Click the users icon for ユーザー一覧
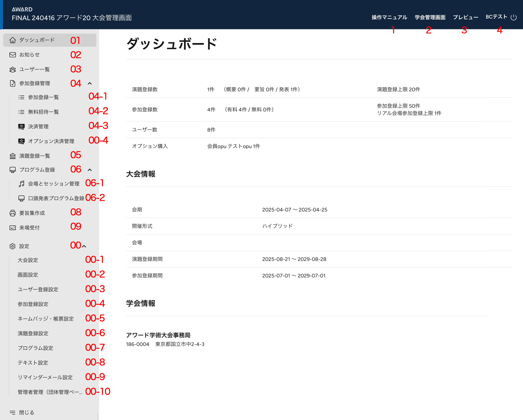 click(x=13, y=70)
